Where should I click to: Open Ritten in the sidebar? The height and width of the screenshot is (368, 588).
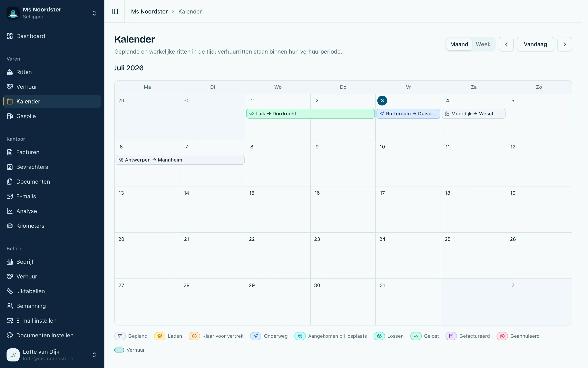point(52,72)
